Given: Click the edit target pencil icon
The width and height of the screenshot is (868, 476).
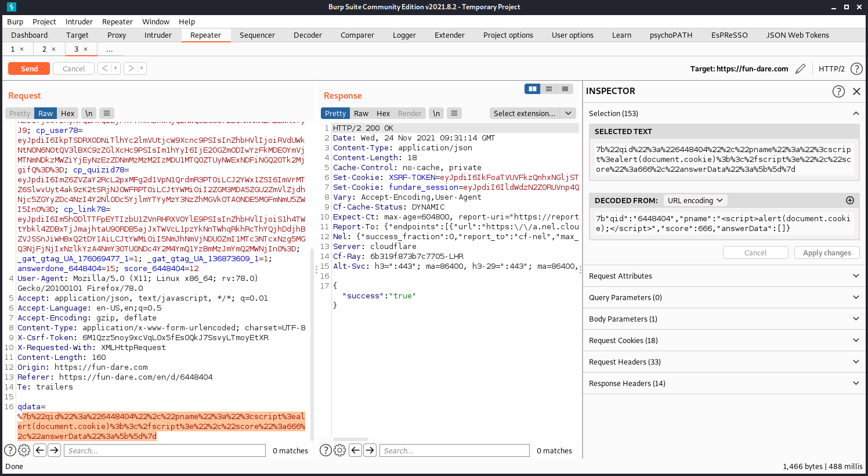Looking at the screenshot, I should [800, 68].
